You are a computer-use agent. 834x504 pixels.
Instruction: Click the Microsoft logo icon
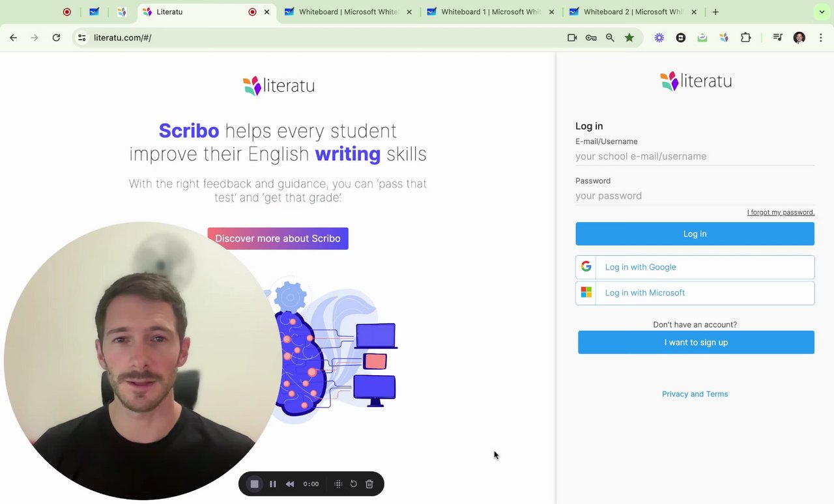pos(586,293)
